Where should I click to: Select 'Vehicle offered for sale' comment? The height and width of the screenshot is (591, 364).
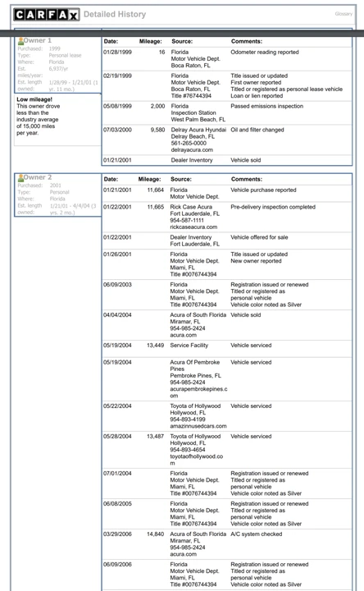(x=259, y=237)
